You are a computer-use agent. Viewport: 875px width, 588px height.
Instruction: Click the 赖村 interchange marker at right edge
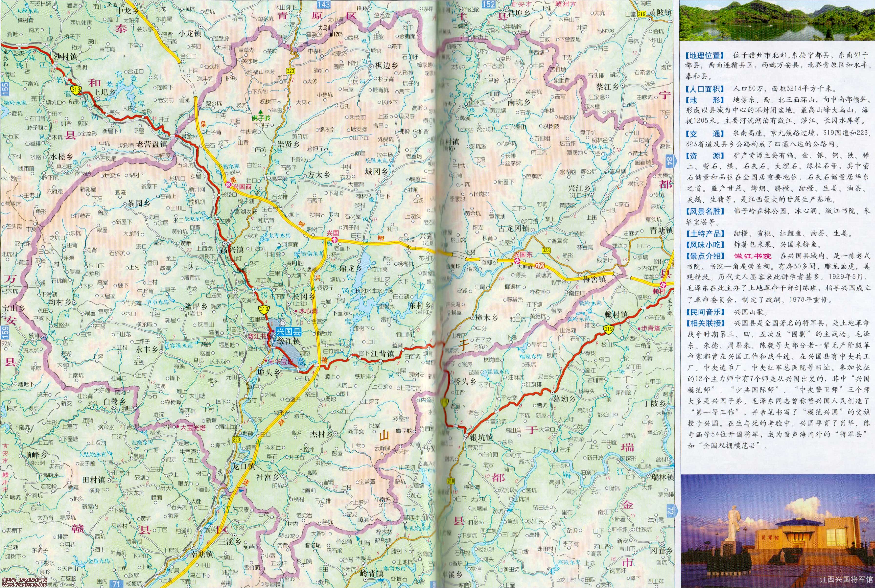pyautogui.click(x=663, y=285)
